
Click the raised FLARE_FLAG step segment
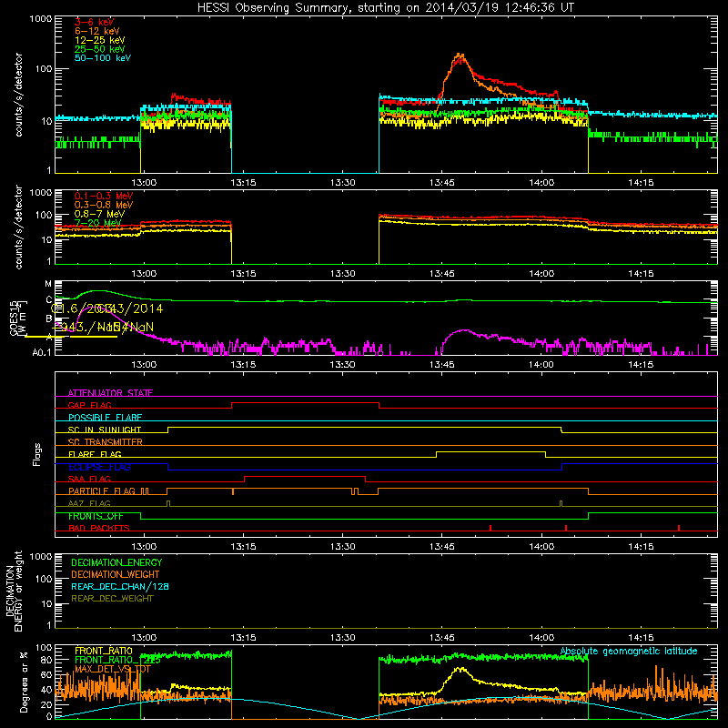pos(490,451)
